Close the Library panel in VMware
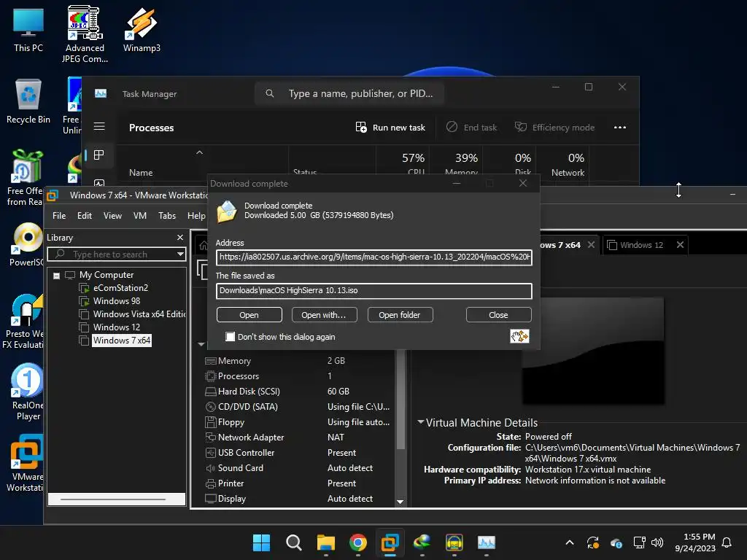The height and width of the screenshot is (560, 747). [180, 237]
